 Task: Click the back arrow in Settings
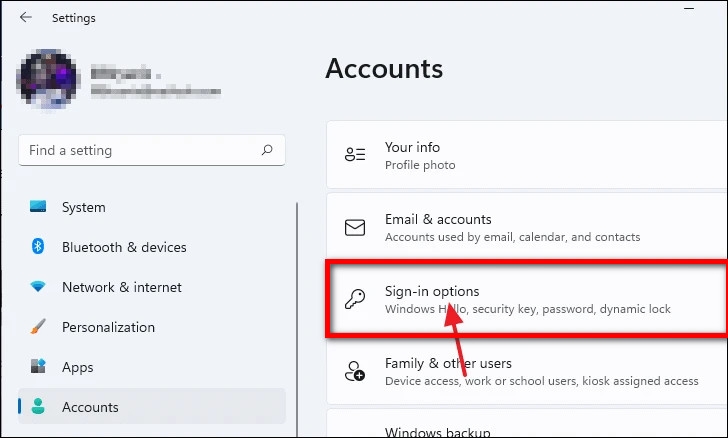coord(26,18)
